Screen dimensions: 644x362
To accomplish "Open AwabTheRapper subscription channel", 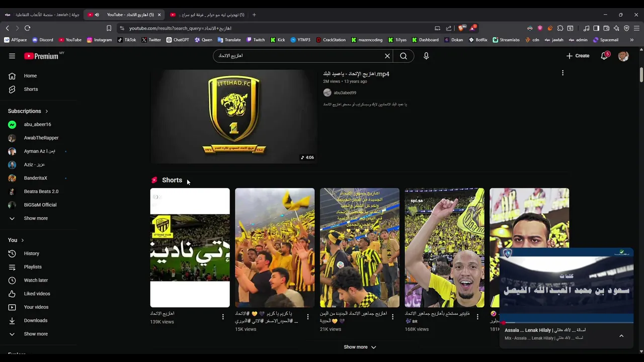I will (41, 138).
